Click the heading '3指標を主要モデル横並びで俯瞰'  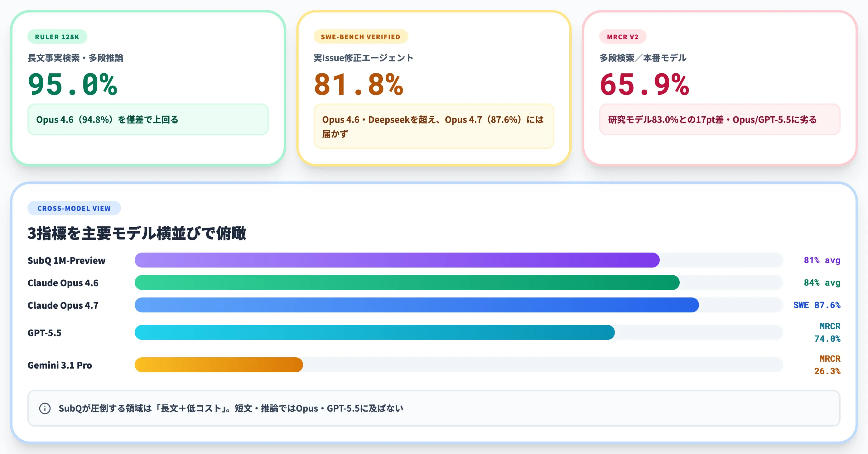point(137,233)
